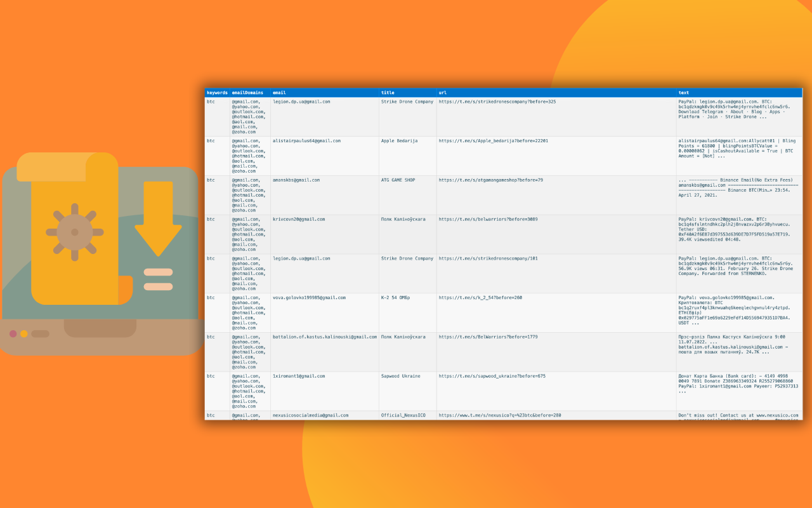Viewport: 812px width, 508px height.
Task: Open URL t.me/s/sapwood_ukraine?before=675
Action: click(492, 377)
